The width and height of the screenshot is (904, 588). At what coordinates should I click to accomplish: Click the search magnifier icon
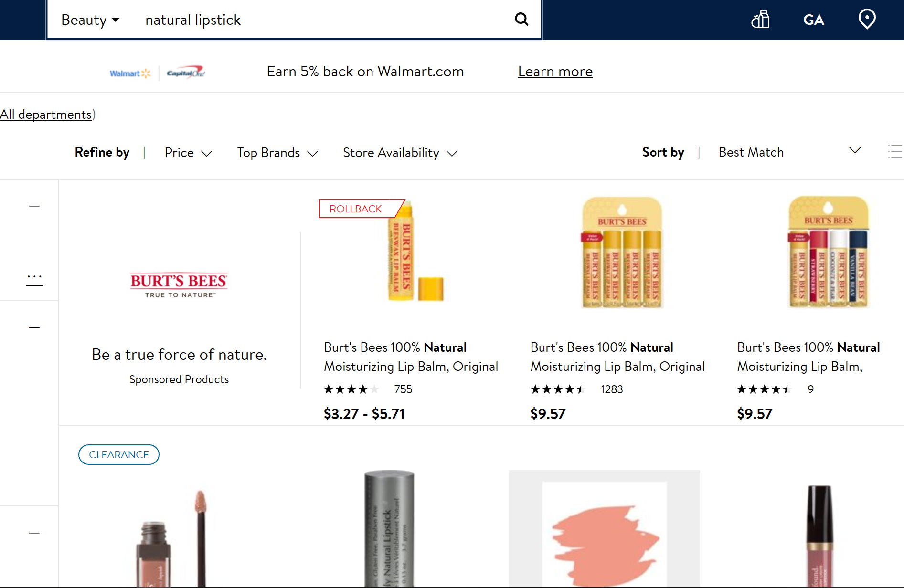point(521,20)
